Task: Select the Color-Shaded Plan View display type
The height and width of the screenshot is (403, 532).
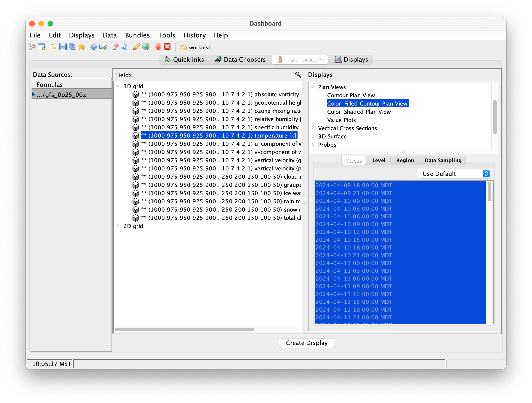Action: 359,112
